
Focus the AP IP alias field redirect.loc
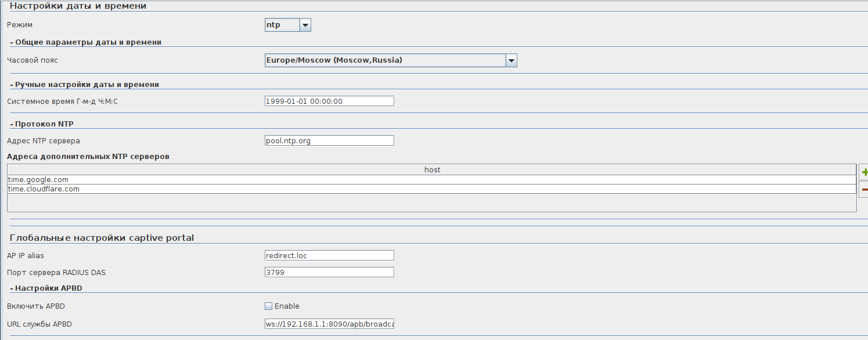(x=329, y=255)
